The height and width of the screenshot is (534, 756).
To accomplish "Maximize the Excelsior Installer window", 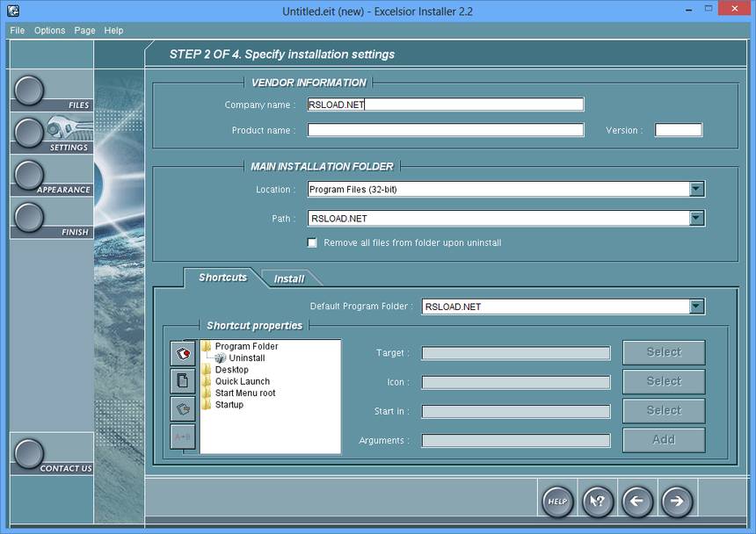I will click(x=709, y=9).
